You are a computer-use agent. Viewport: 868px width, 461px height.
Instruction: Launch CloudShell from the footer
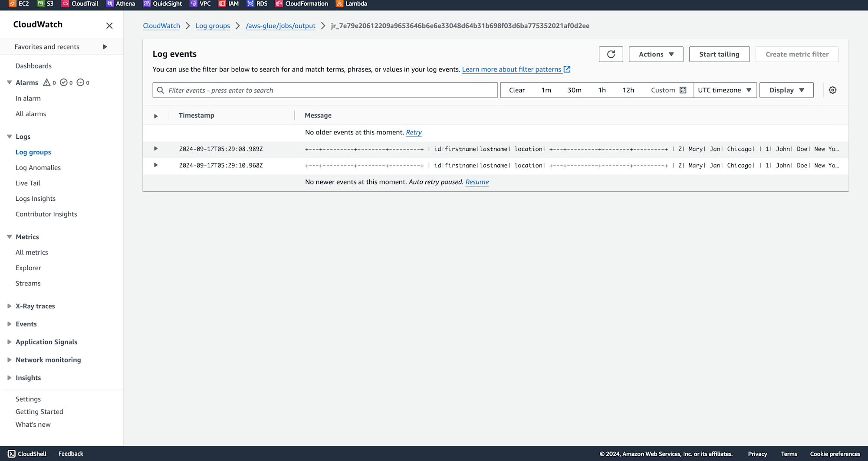27,454
